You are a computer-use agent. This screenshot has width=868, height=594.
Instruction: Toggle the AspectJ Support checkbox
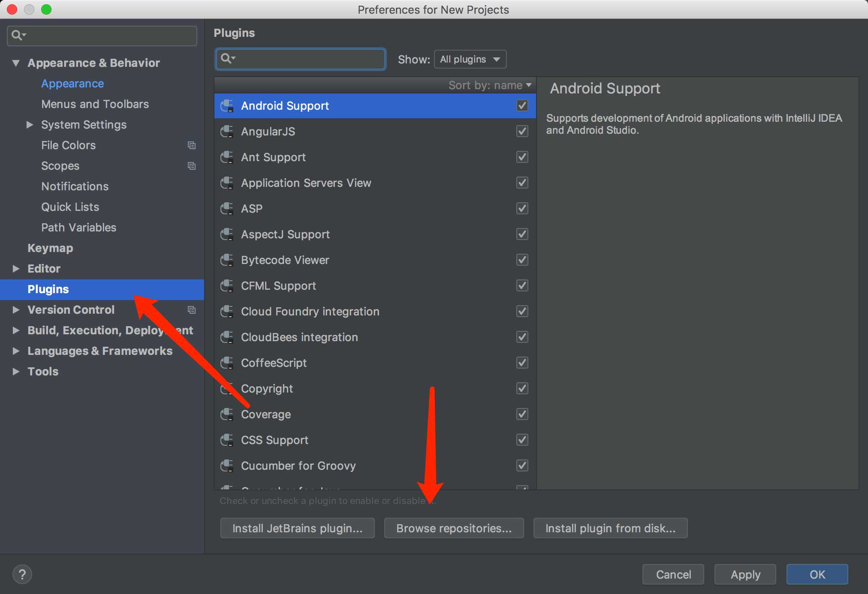(x=522, y=234)
